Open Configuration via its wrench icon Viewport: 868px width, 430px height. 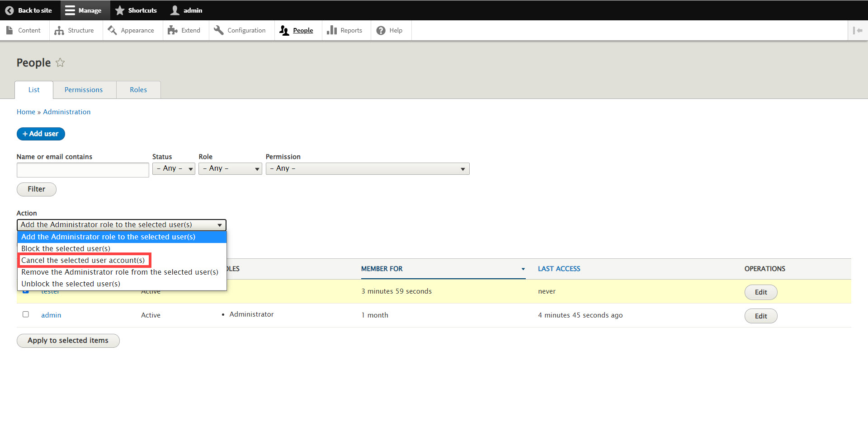(219, 30)
